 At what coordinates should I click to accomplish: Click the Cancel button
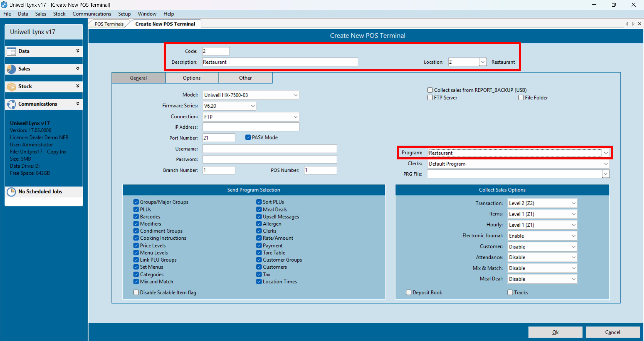pyautogui.click(x=613, y=332)
